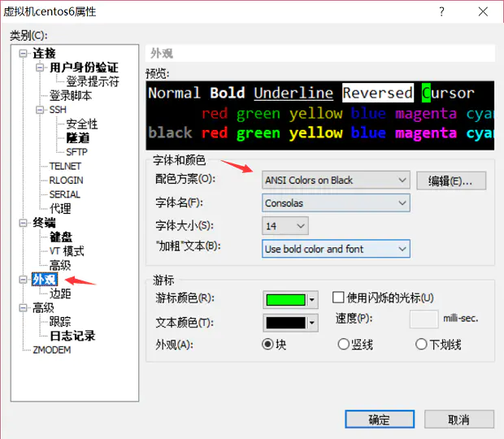Select RLOGIN in category tree

[66, 180]
